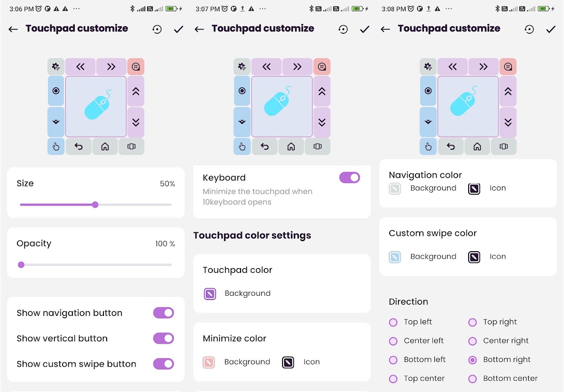Tap pink minimize icon in preview on 3:08 PM screen
The width and height of the screenshot is (564, 392).
point(508,67)
